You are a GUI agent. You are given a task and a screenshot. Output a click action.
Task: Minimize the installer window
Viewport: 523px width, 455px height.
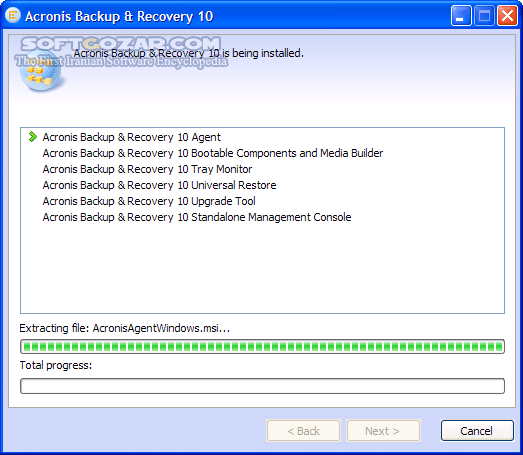[461, 16]
